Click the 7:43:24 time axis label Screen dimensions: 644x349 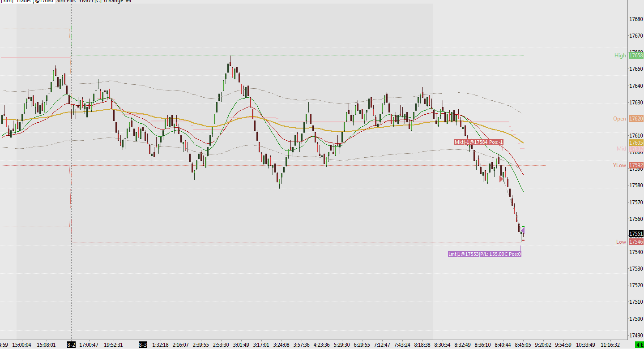pyautogui.click(x=402, y=345)
